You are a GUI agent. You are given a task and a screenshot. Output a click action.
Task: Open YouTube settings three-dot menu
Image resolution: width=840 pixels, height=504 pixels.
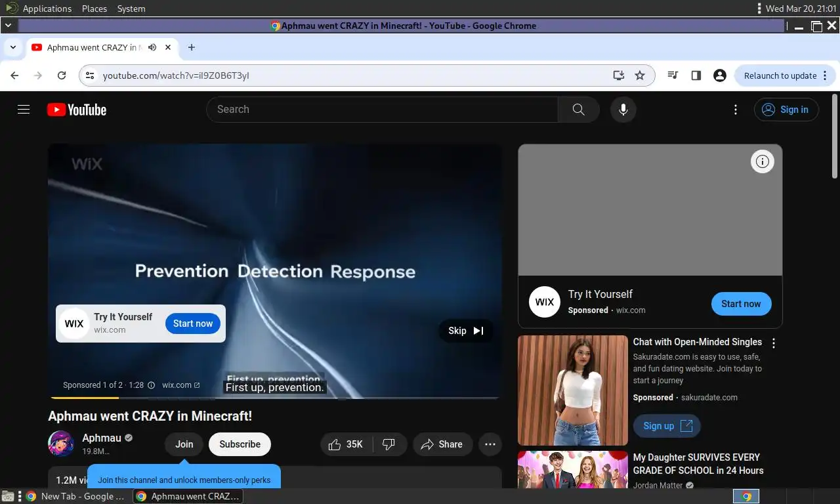[x=736, y=110]
